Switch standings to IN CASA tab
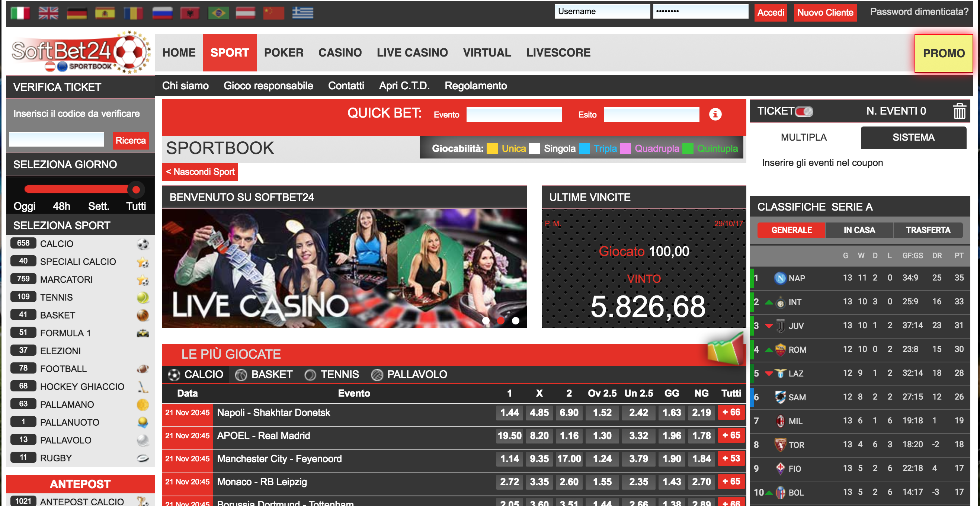 point(859,230)
